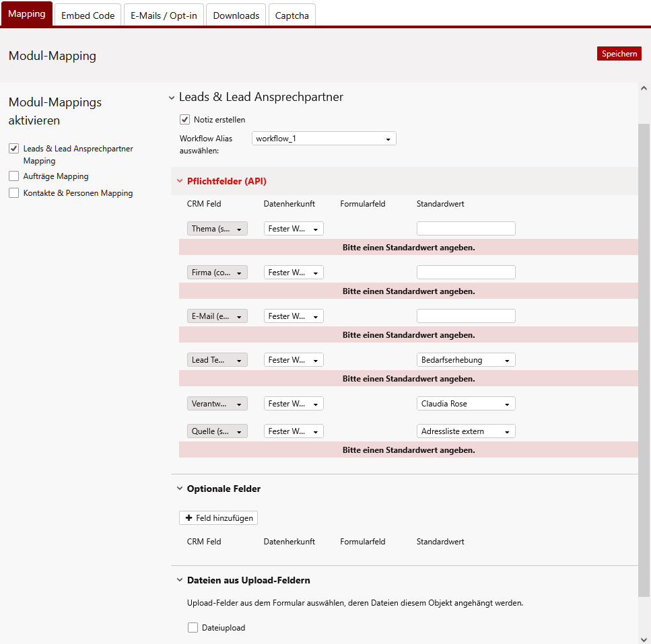The width and height of the screenshot is (651, 644).
Task: Open Adressliste extern default value dropdown
Action: 466,431
